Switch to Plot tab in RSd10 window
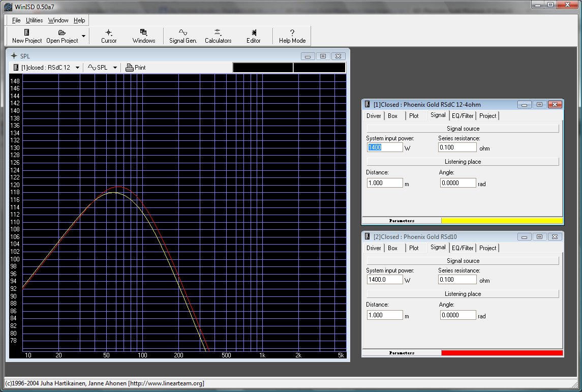The width and height of the screenshot is (582, 392). (414, 248)
